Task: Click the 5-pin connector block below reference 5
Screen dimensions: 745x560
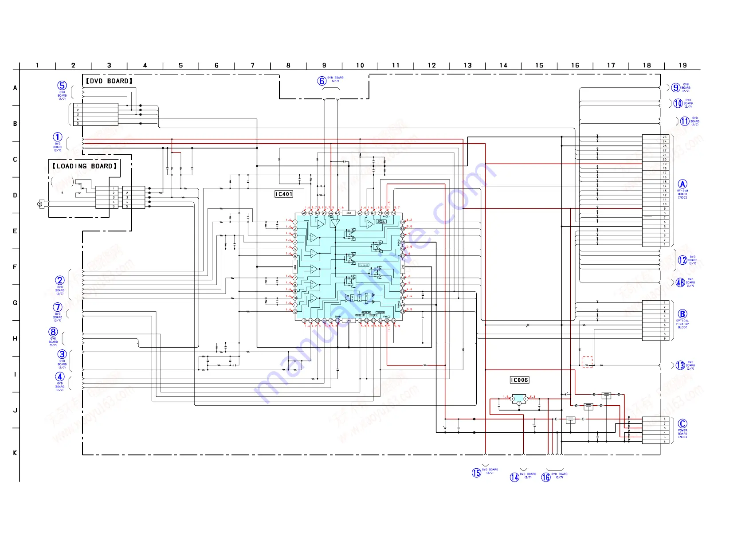Action: (x=96, y=114)
